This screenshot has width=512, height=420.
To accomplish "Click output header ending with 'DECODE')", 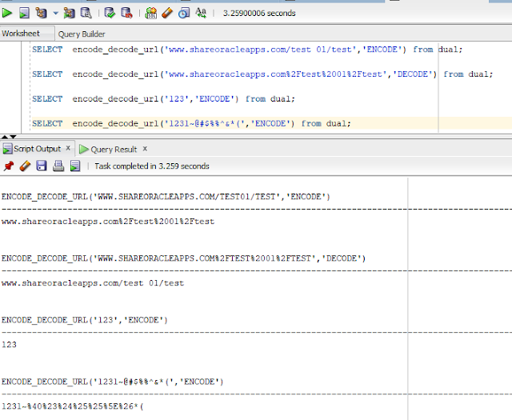I will click(x=183, y=258).
